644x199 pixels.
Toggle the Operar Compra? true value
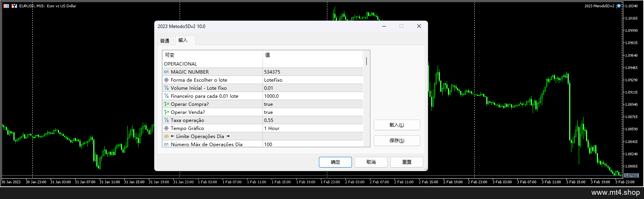click(313, 104)
